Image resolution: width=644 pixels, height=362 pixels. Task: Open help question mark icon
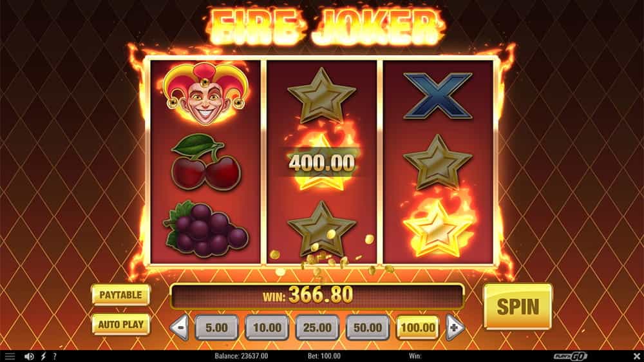[x=55, y=356]
